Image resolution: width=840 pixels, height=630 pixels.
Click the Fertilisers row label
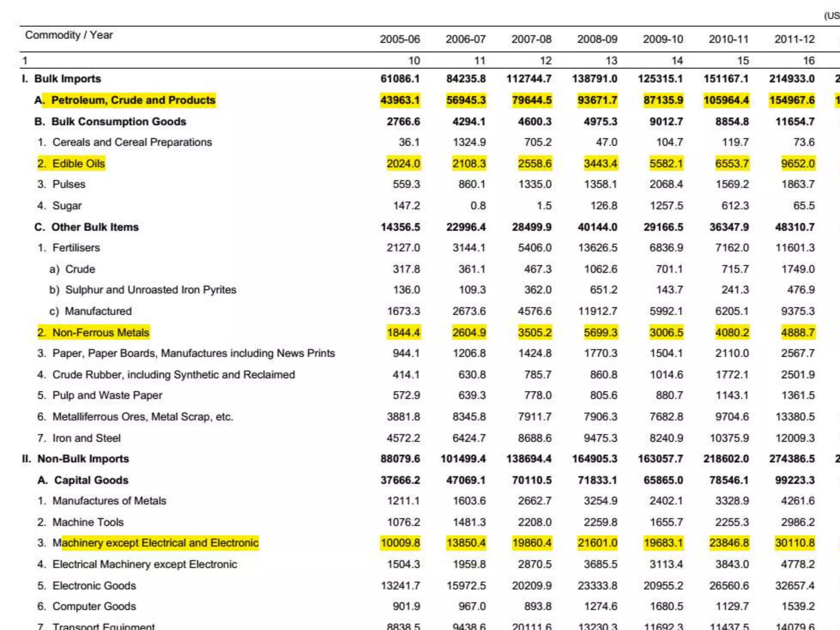(x=76, y=248)
